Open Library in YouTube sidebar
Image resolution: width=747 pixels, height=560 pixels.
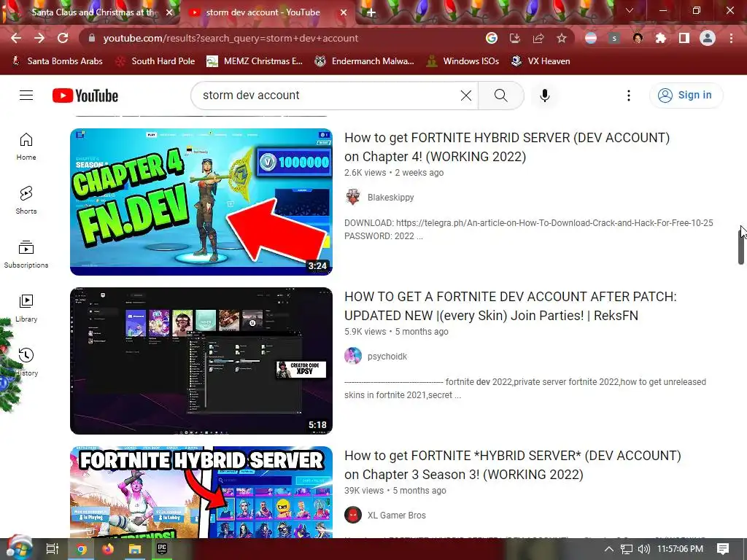[26, 308]
